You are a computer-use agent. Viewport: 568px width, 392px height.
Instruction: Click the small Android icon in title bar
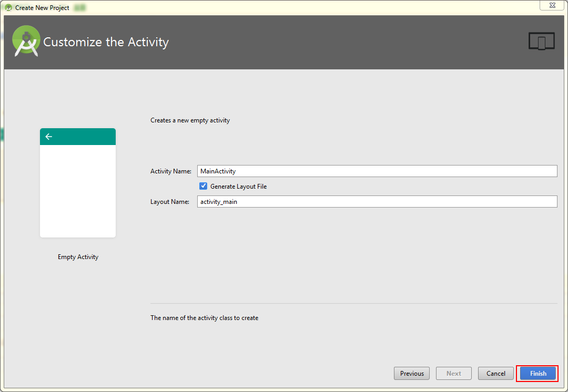tap(8, 8)
